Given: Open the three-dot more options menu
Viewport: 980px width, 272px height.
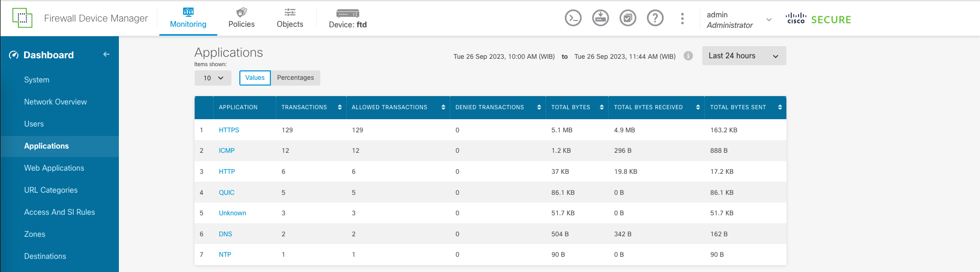Looking at the screenshot, I should 682,18.
